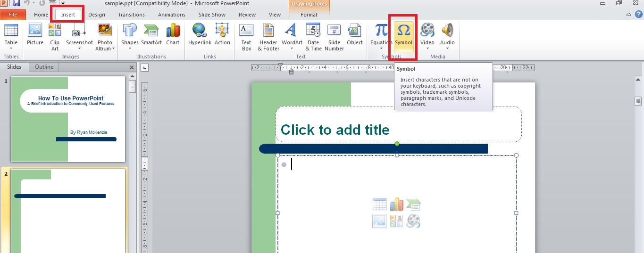Click the tab selector box left of ruler
644x253 pixels.
click(x=145, y=67)
